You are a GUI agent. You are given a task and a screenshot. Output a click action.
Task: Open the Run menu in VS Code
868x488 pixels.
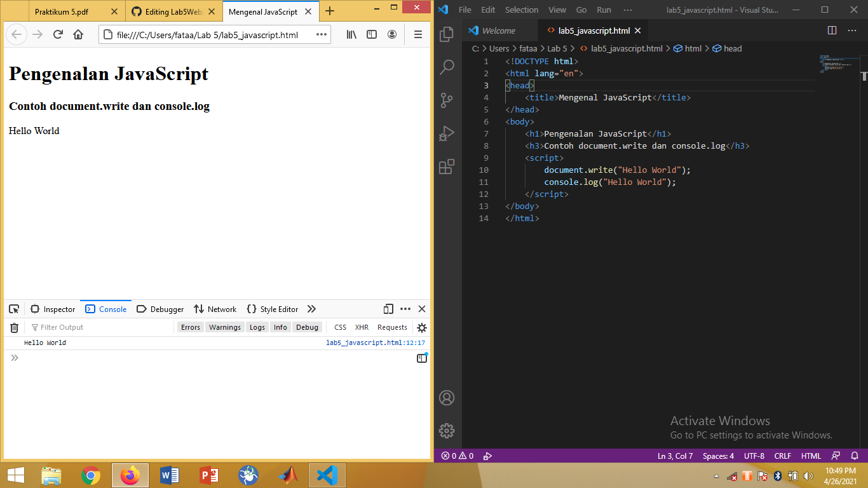click(x=604, y=10)
